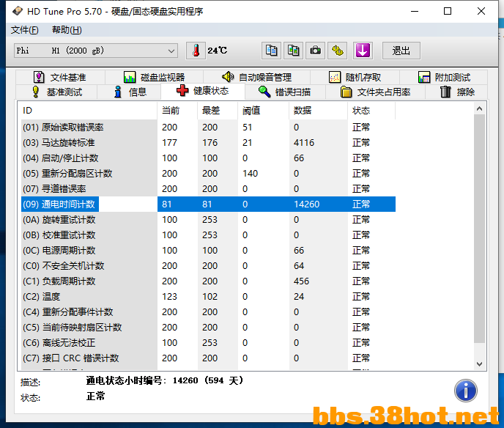Open options with the yellow wrench icon
This screenshot has width=504, height=428.
coord(337,51)
